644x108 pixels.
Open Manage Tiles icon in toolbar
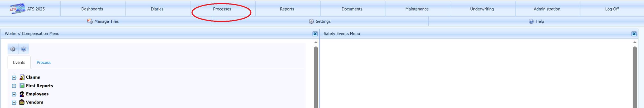point(90,21)
